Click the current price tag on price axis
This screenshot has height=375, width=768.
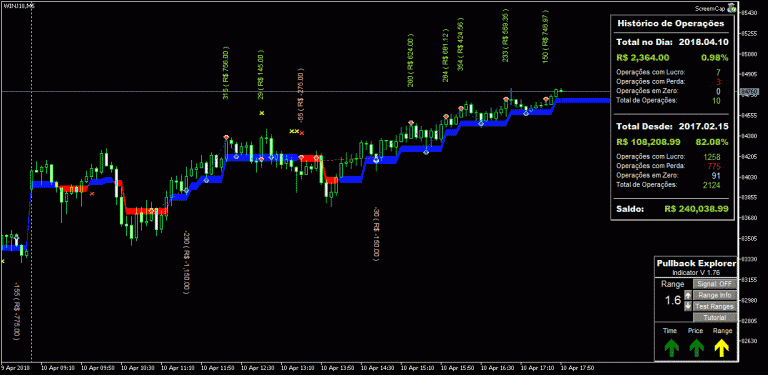coord(749,92)
